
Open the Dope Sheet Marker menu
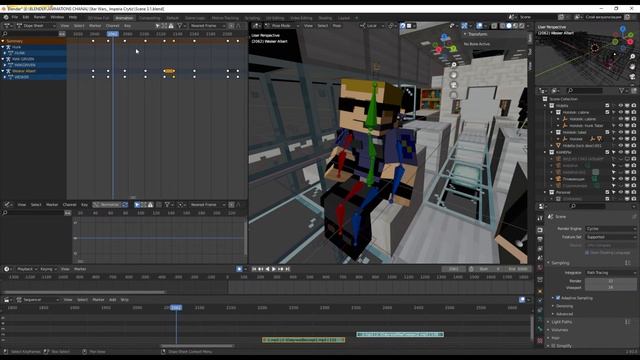(95, 26)
